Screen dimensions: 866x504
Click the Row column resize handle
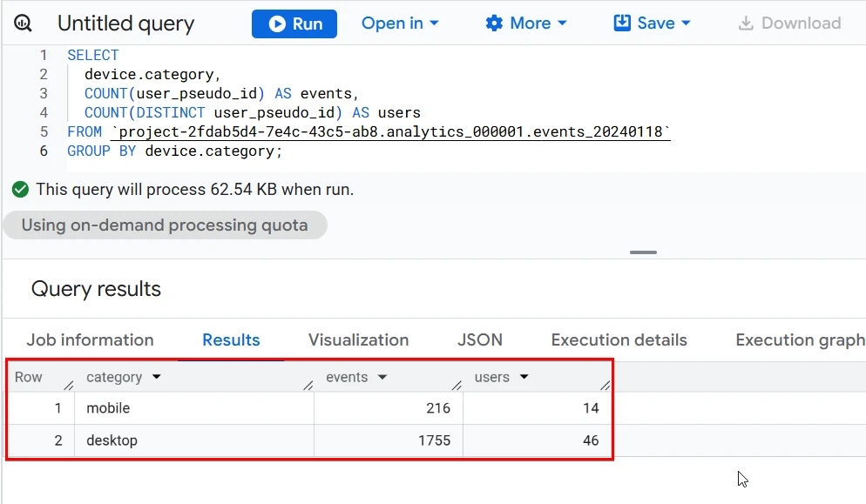[69, 385]
